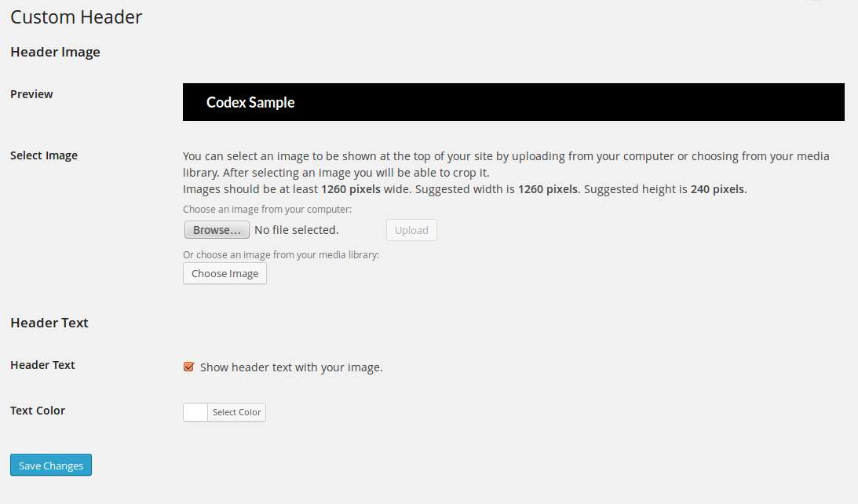
Task: Save changes to the custom header
Action: pyautogui.click(x=51, y=466)
